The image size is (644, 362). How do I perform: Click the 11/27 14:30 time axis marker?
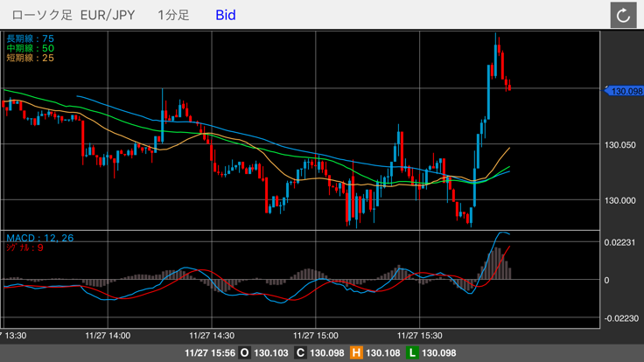(212, 335)
